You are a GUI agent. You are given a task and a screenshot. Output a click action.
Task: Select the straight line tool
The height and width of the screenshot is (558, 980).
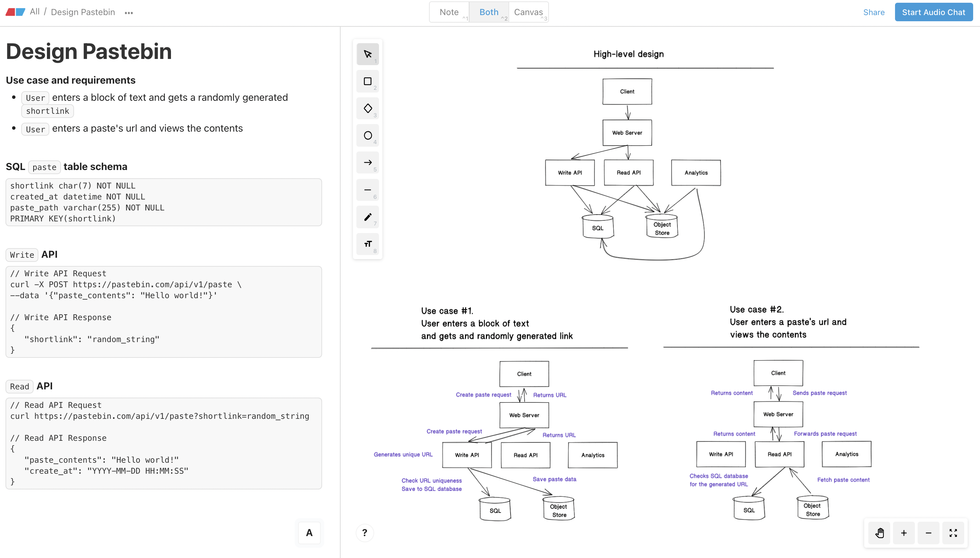[367, 190]
